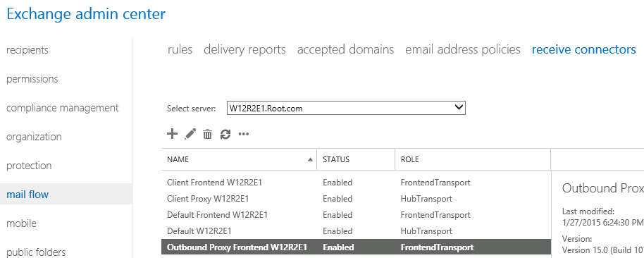Sort by the ROLE column header
The image size is (644, 258).
click(473, 159)
